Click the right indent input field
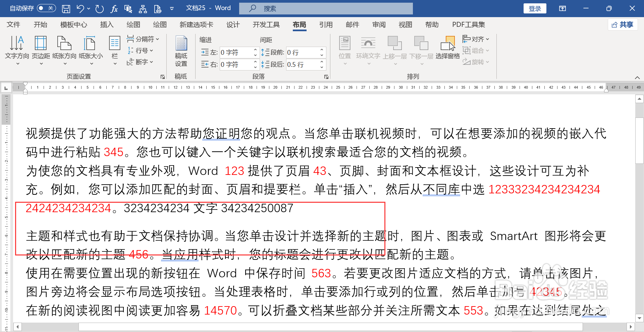Viewport: 644px width, 332px height. point(236,64)
